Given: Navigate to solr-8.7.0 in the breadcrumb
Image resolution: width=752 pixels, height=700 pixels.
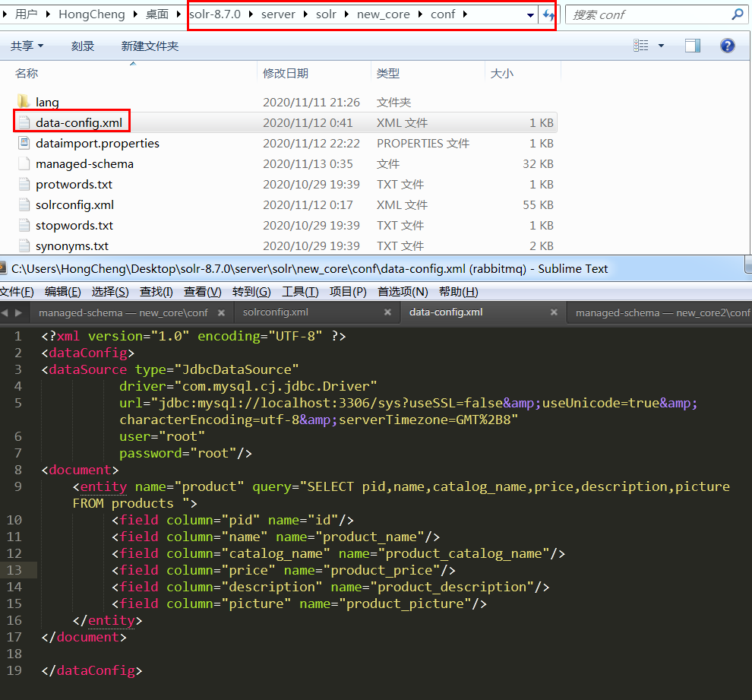Looking at the screenshot, I should 215,14.
